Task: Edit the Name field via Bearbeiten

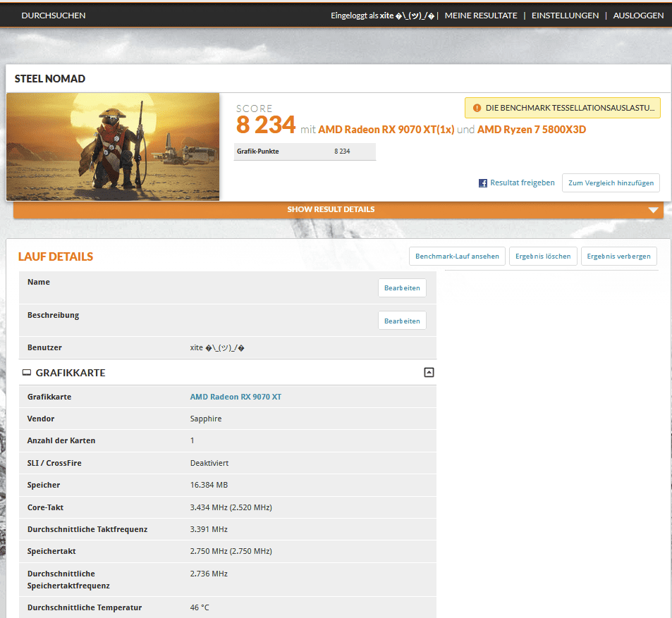Action: 402,288
